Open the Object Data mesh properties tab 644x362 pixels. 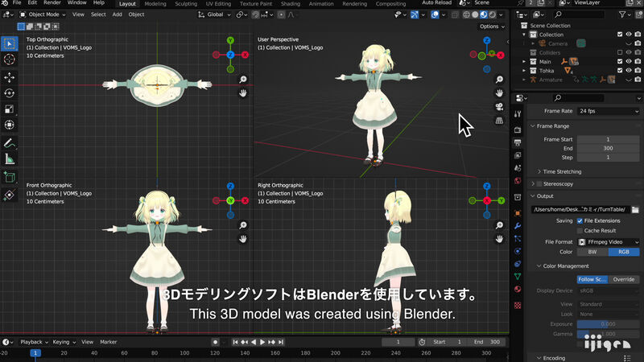[518, 277]
